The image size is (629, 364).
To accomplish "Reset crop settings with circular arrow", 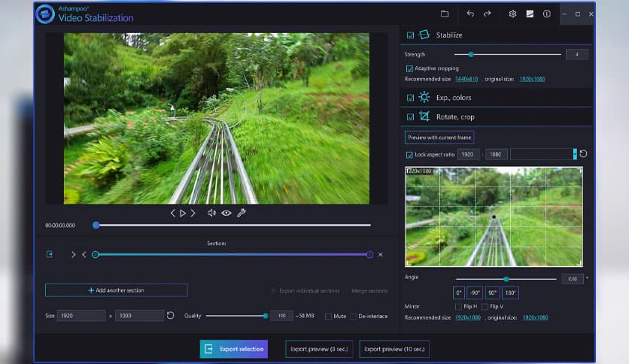I will pos(583,154).
